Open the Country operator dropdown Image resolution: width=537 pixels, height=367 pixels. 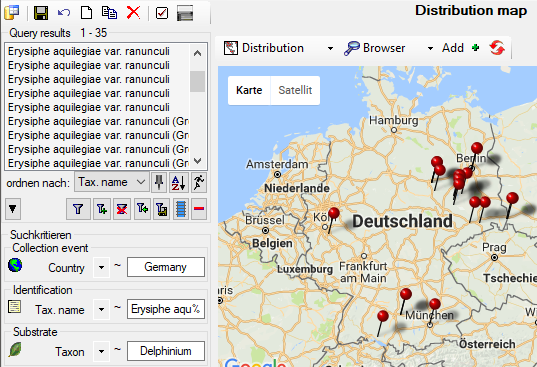click(x=101, y=267)
